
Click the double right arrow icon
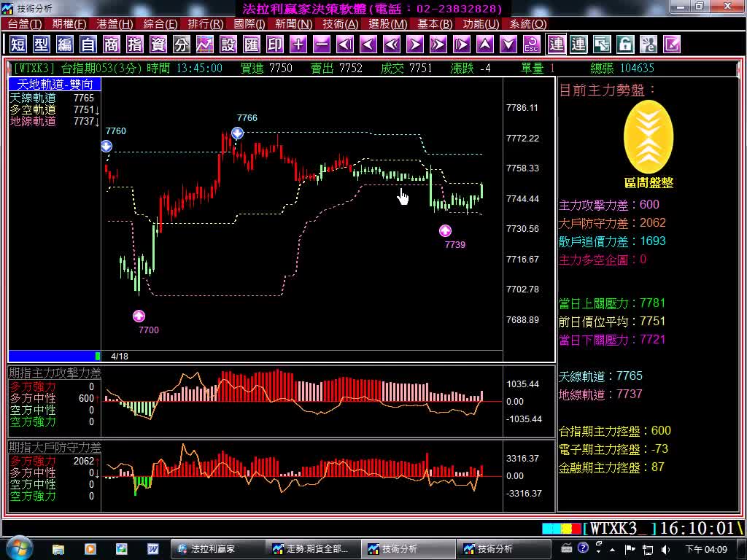click(438, 44)
